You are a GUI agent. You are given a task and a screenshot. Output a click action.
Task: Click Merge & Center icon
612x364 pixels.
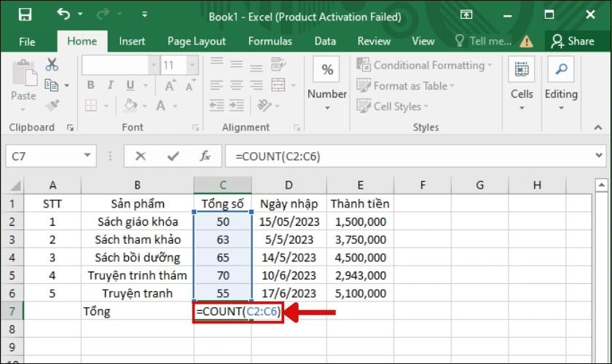point(278,84)
